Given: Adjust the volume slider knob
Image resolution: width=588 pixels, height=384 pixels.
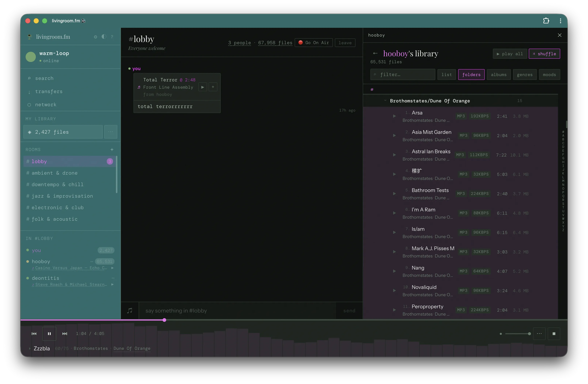Looking at the screenshot, I should (529, 334).
